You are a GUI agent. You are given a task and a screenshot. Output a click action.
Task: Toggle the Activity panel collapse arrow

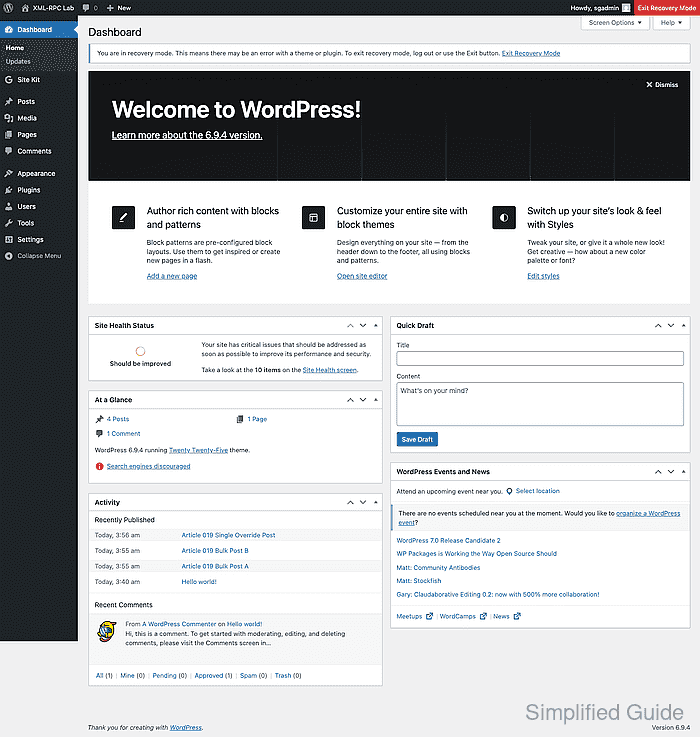click(375, 502)
